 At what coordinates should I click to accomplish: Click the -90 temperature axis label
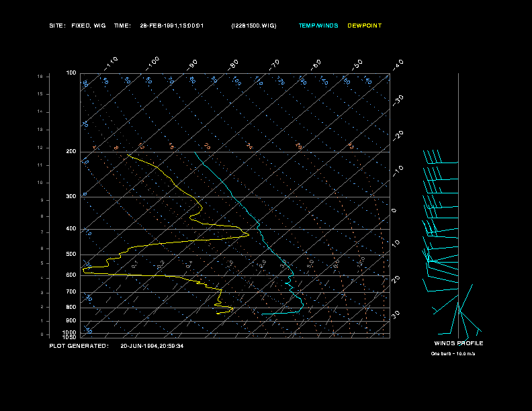point(191,65)
